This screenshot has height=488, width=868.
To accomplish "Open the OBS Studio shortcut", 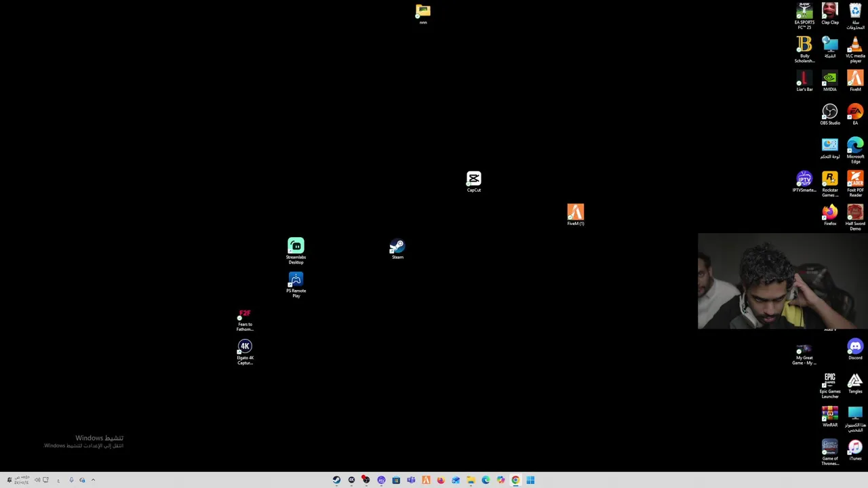I will pos(830,115).
